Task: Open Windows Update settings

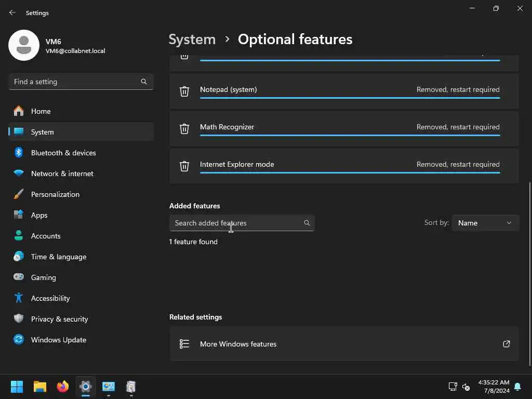Action: [81, 339]
